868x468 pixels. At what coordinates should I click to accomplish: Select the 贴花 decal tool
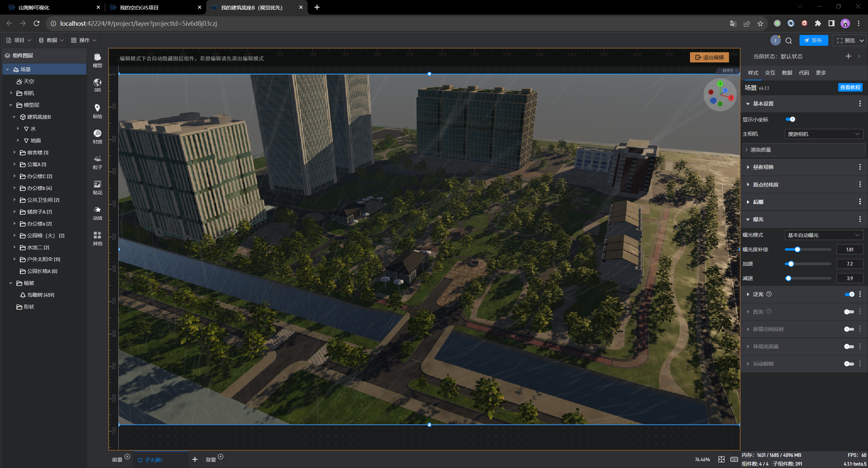(x=97, y=188)
